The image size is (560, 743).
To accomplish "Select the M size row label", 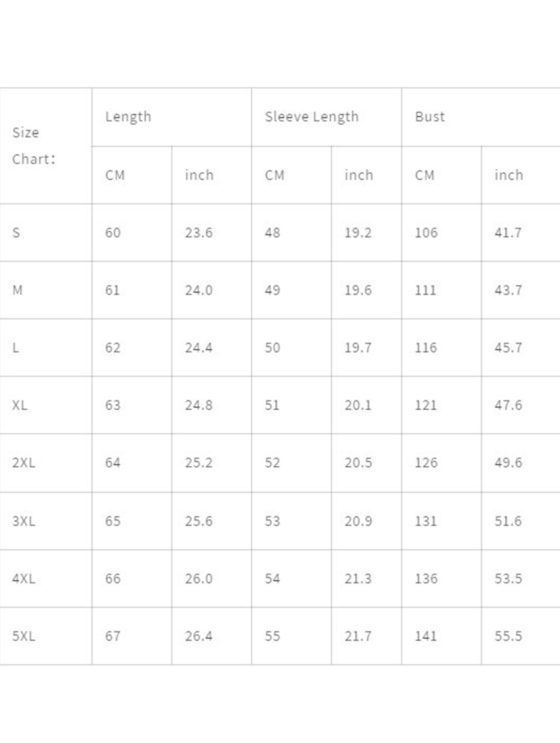I will [x=17, y=290].
